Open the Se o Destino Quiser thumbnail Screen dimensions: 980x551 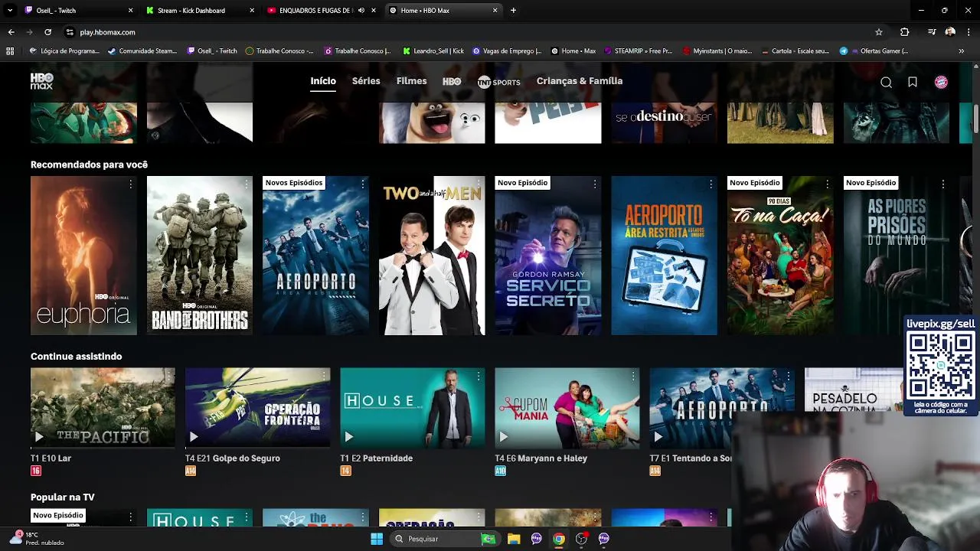[664, 122]
